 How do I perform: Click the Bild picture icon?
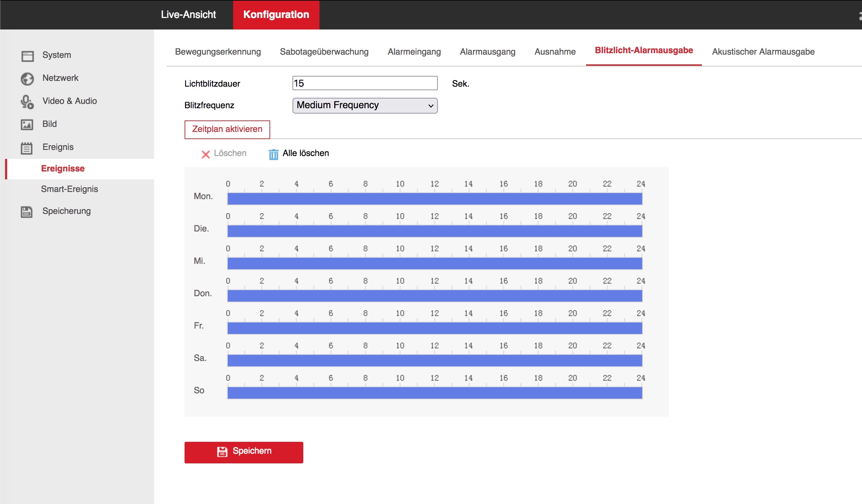27,125
